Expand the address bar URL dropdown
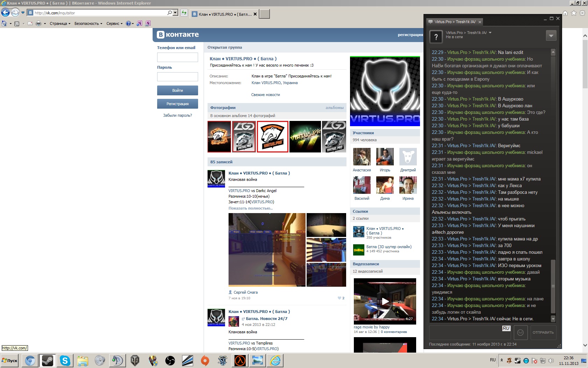This screenshot has width=588, height=368. (x=175, y=13)
